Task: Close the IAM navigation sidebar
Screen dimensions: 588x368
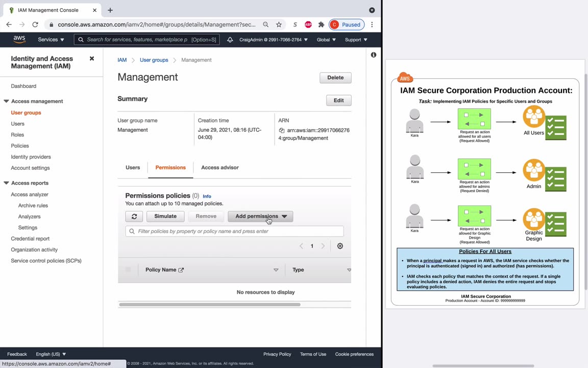Action: coord(92,59)
